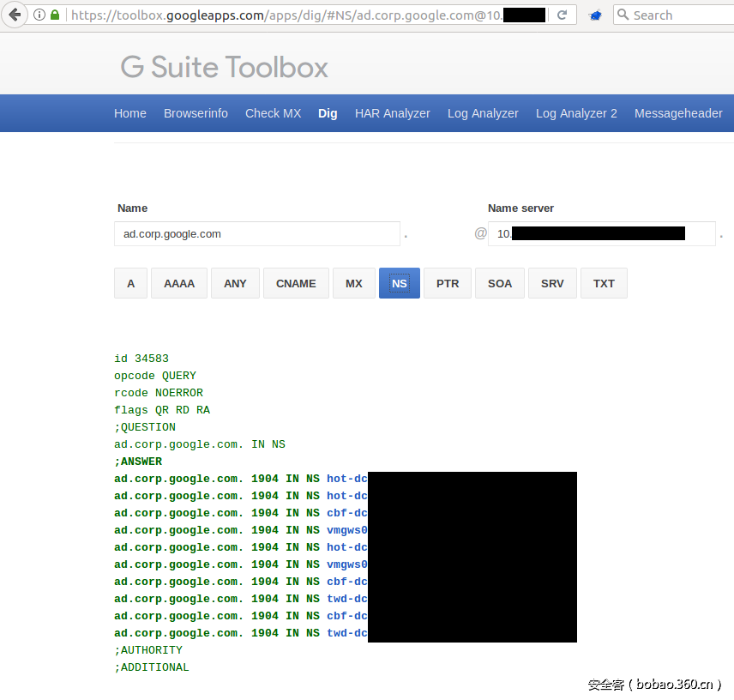Focus the Name server input field
Viewport: 734px width, 700px height.
click(x=600, y=233)
